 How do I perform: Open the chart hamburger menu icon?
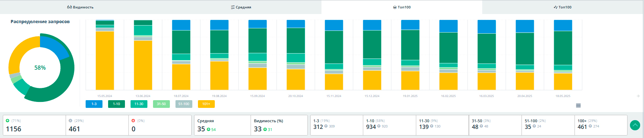[x=578, y=105]
